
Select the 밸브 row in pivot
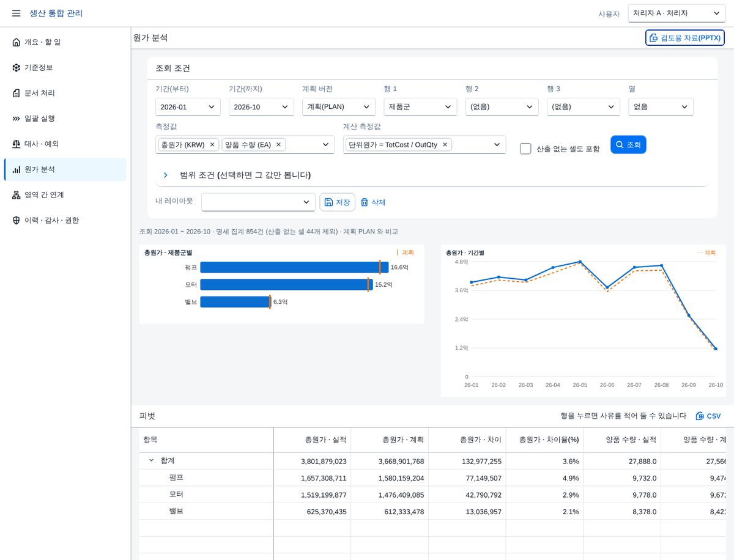click(432, 512)
